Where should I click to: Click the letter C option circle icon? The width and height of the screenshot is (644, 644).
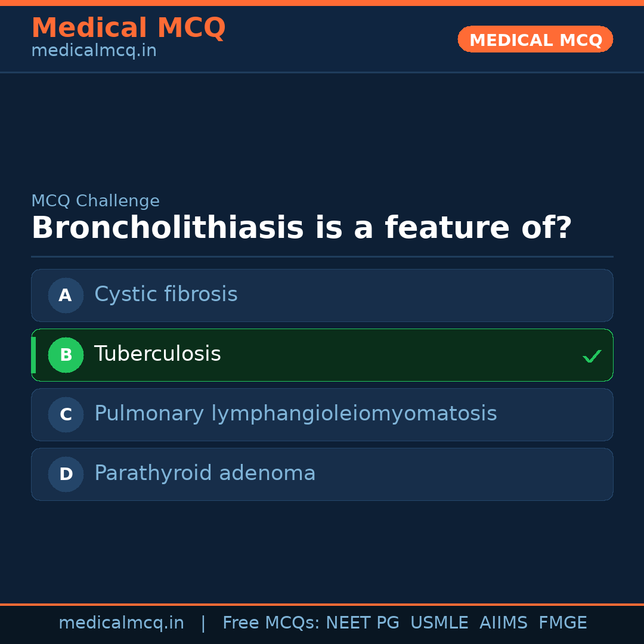[66, 414]
